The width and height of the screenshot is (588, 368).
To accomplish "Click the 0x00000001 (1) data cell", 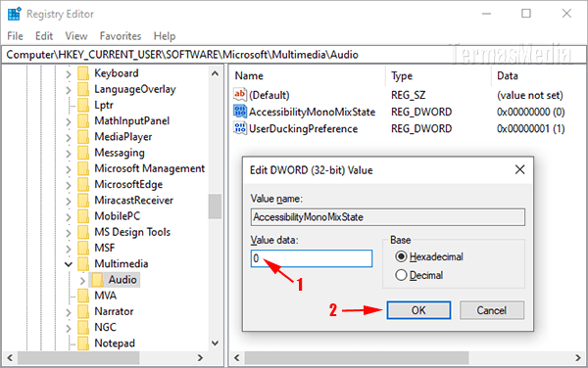I will [x=530, y=128].
